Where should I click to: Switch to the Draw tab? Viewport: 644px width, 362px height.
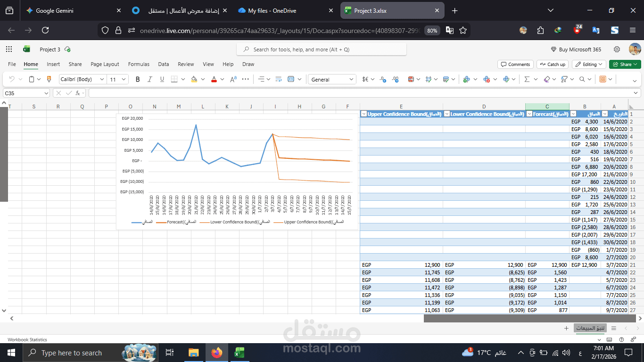tap(248, 64)
